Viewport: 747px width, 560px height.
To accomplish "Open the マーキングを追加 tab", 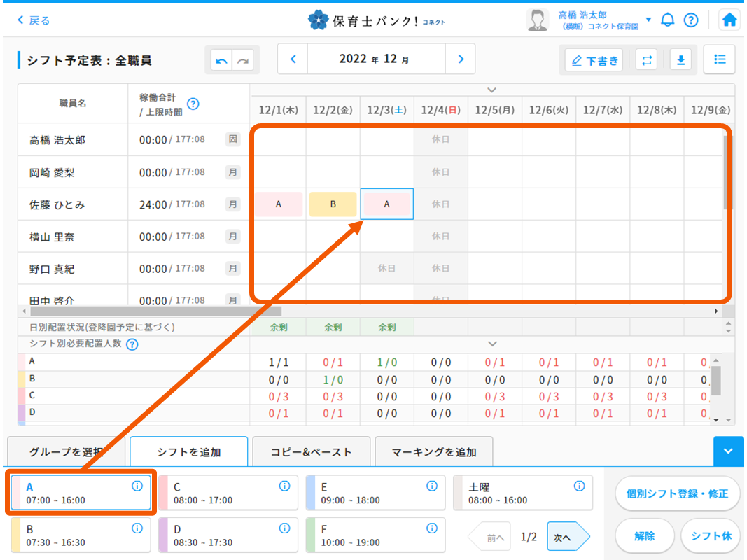I will (x=433, y=452).
